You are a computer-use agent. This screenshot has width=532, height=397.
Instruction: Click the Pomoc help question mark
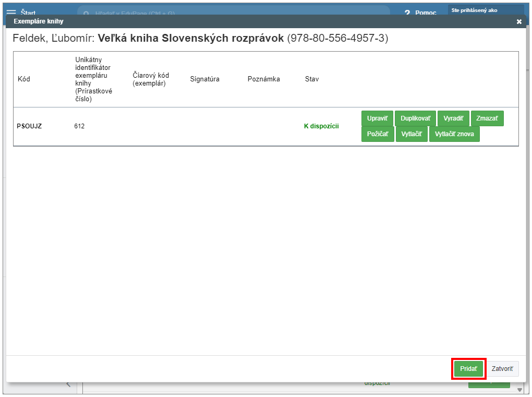click(x=407, y=12)
